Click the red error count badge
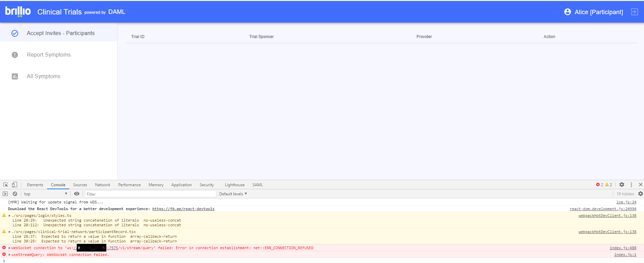 [600, 185]
